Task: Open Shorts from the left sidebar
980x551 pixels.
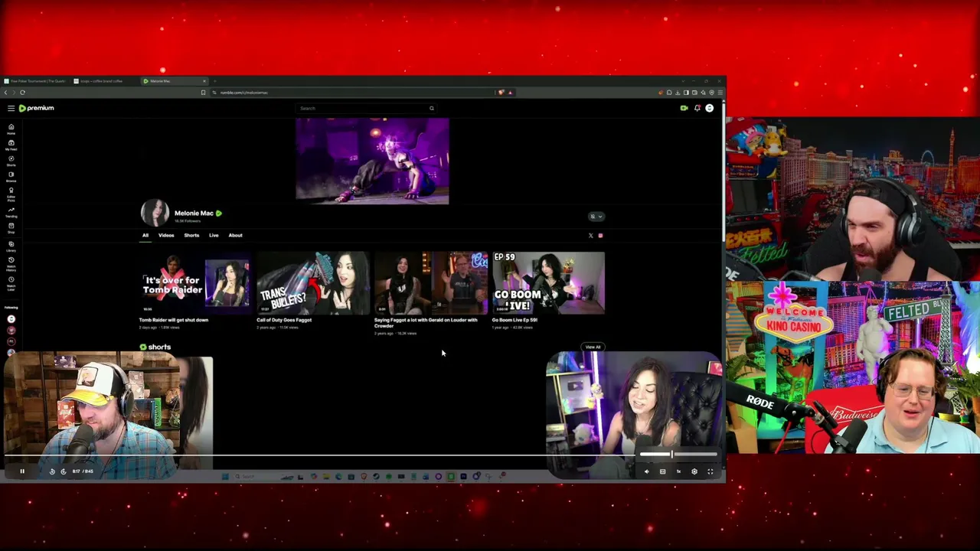Action: [11, 161]
